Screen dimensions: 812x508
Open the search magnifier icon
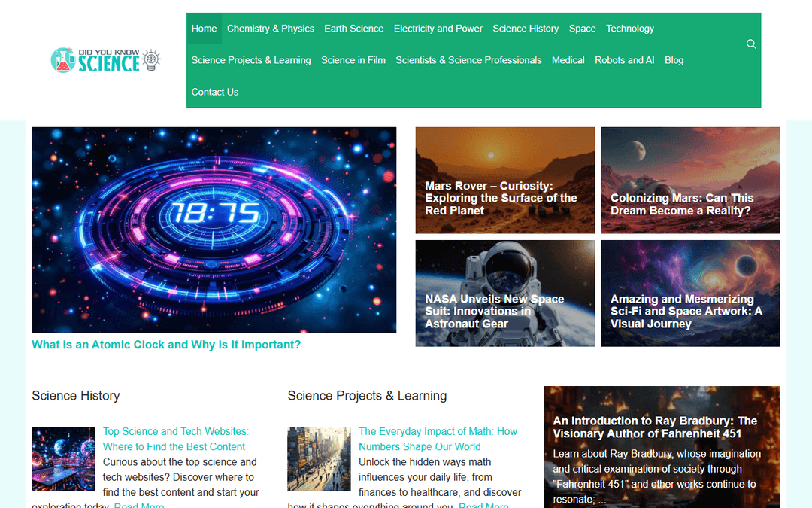click(x=751, y=44)
